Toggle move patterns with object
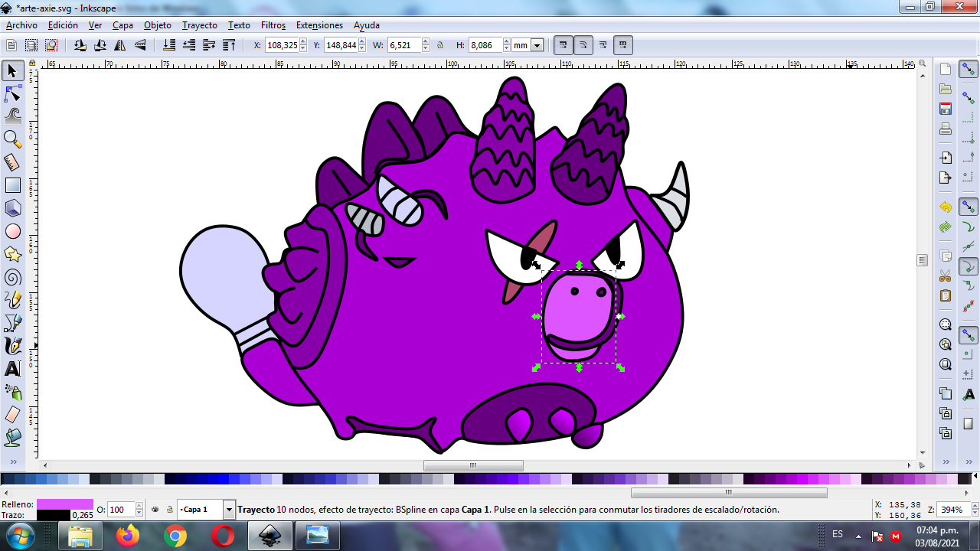This screenshot has width=980, height=551. click(x=622, y=45)
